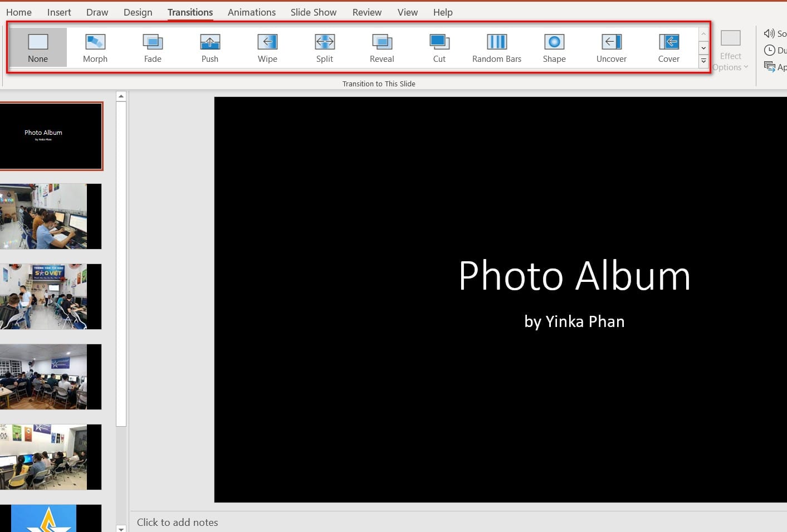Select the None transition
Screen dimensions: 787x532
(38, 48)
